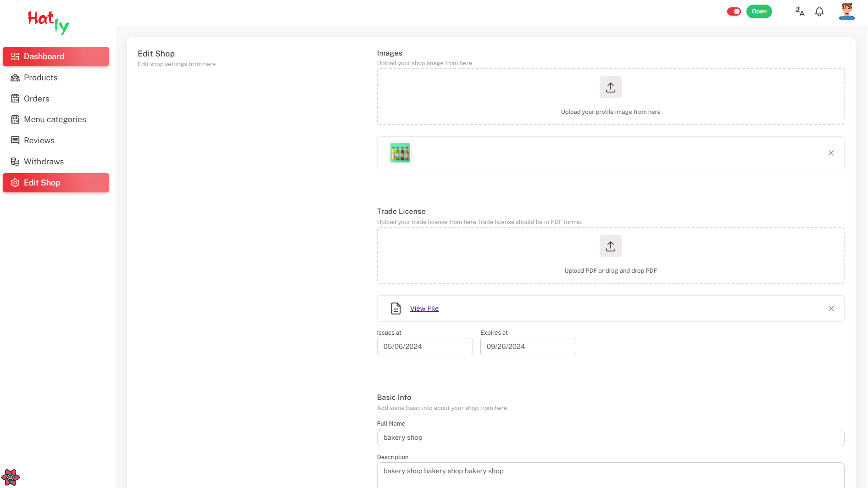Go to Withdraws section
The width and height of the screenshot is (868, 488).
coord(56,162)
